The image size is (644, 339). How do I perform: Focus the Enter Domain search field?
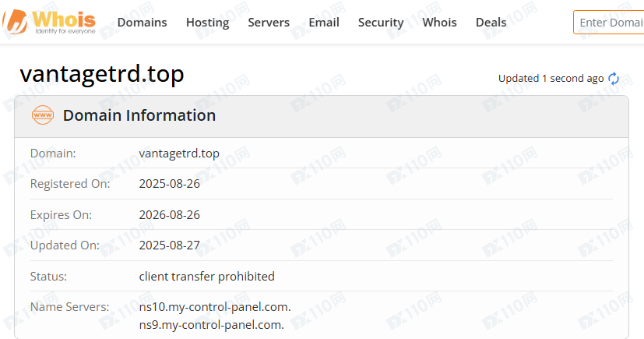(610, 23)
